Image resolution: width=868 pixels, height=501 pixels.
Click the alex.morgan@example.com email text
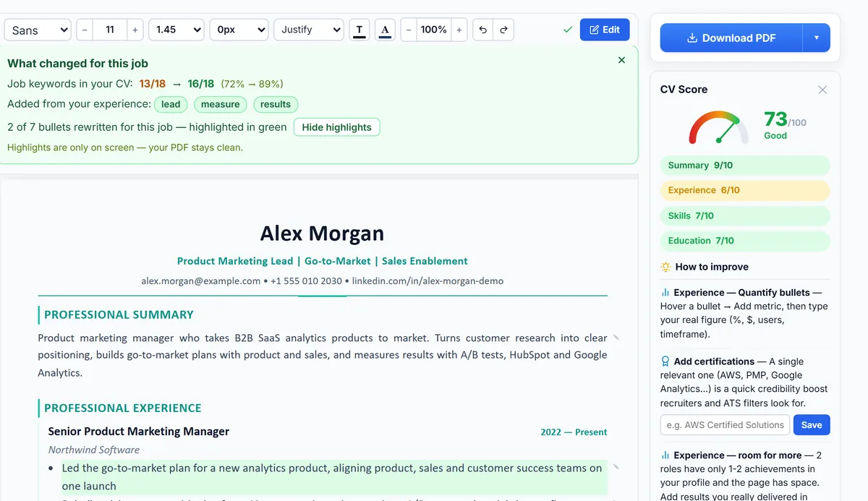coord(201,281)
